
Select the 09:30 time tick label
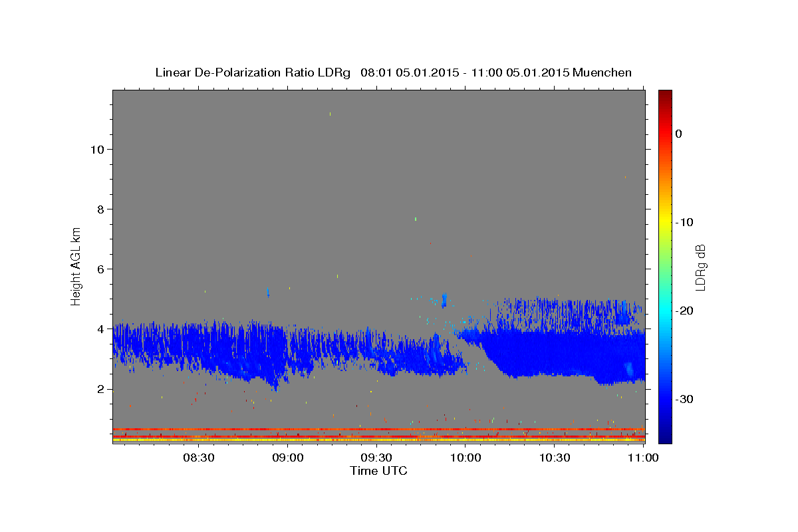(376, 458)
